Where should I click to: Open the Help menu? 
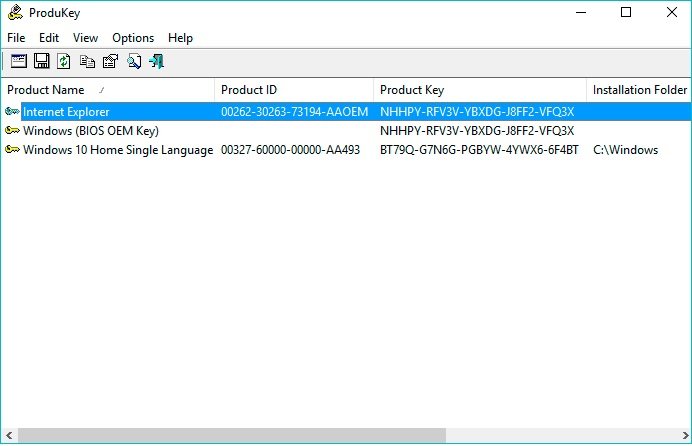180,38
